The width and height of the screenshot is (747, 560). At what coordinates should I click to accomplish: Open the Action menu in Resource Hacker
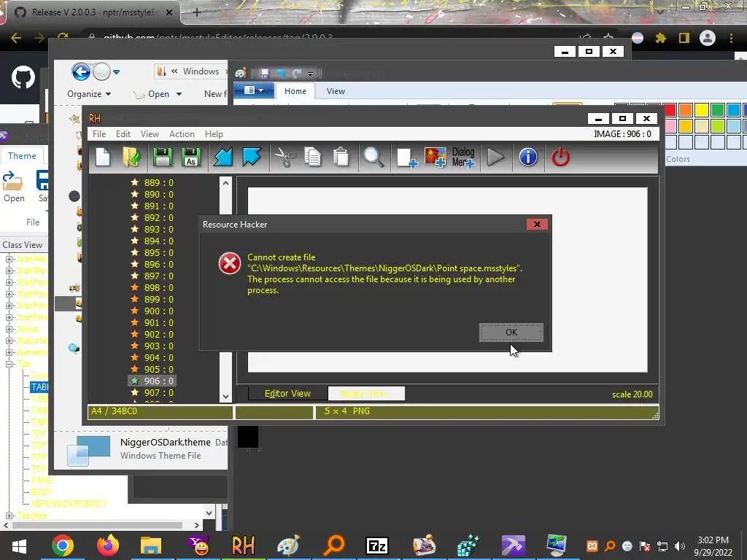[182, 134]
